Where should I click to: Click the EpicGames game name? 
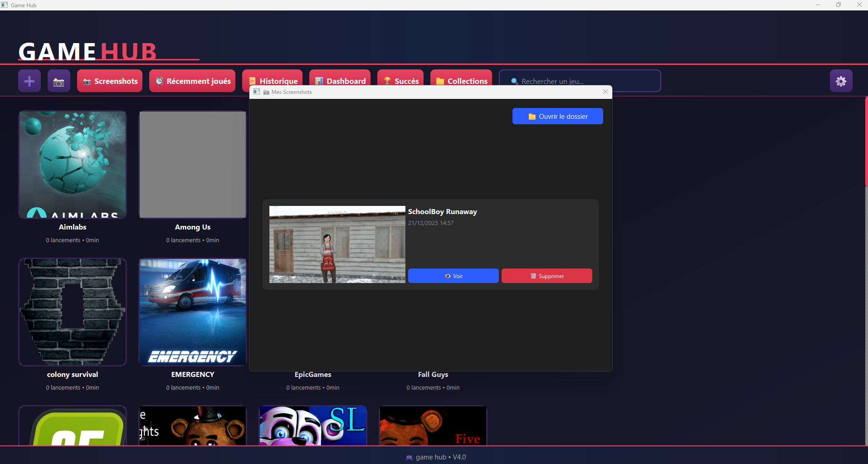pos(313,374)
